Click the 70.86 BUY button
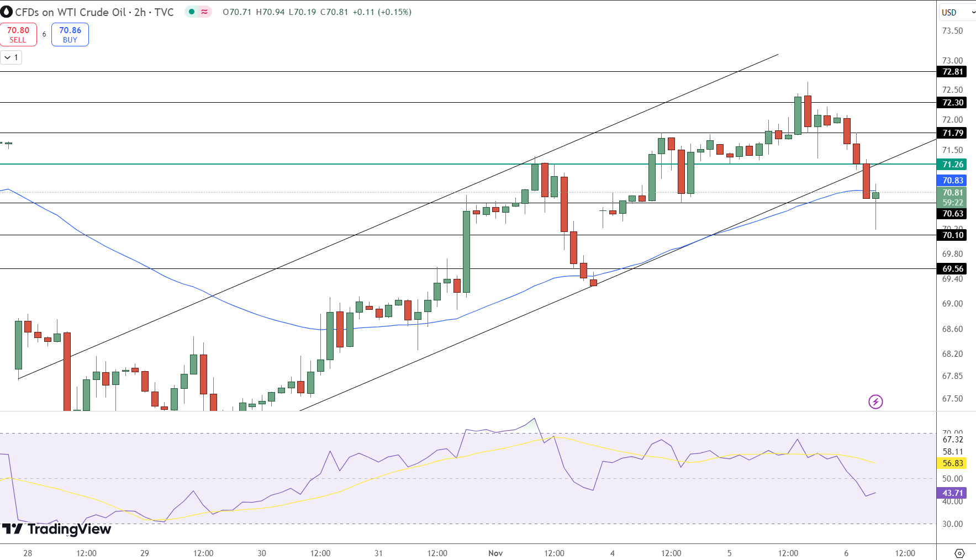 70,34
